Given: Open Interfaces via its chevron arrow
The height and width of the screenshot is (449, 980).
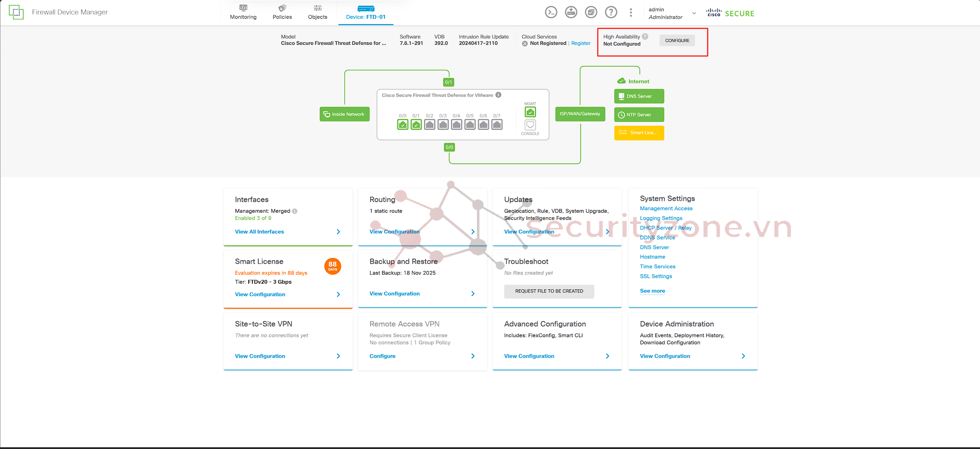Looking at the screenshot, I should (x=339, y=232).
